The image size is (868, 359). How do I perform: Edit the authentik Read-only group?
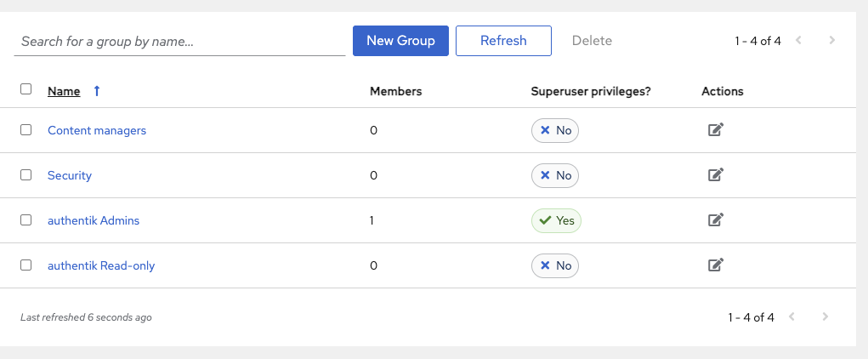coord(716,265)
